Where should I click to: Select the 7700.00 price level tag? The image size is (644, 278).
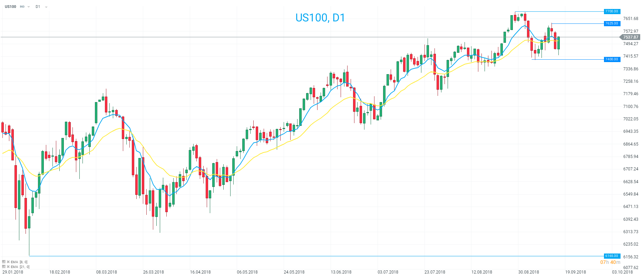click(x=612, y=11)
